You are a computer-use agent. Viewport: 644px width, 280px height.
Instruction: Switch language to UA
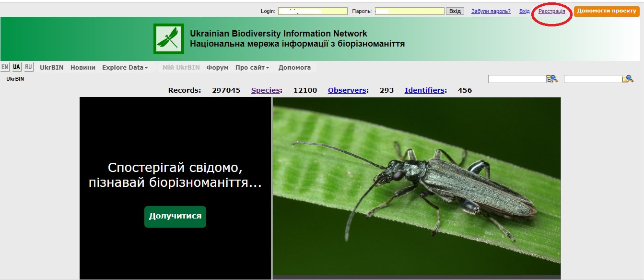point(17,67)
